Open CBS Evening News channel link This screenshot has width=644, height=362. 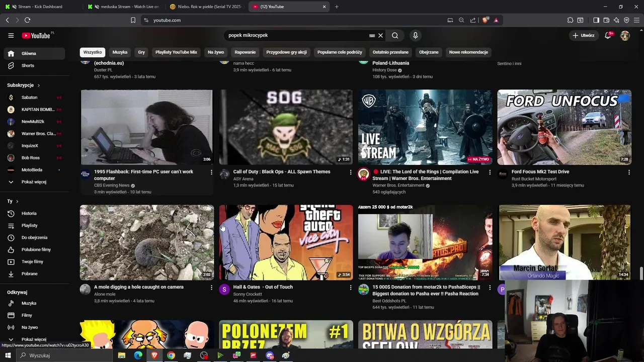pos(112,185)
